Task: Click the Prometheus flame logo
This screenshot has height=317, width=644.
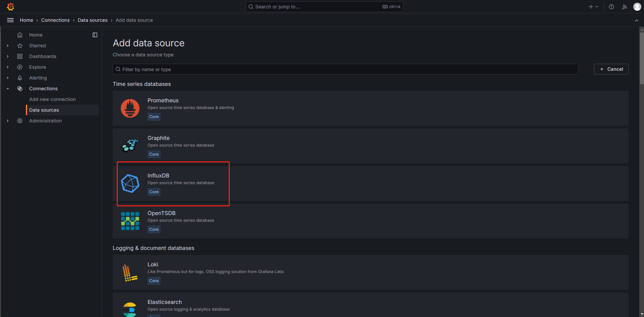Action: (130, 108)
